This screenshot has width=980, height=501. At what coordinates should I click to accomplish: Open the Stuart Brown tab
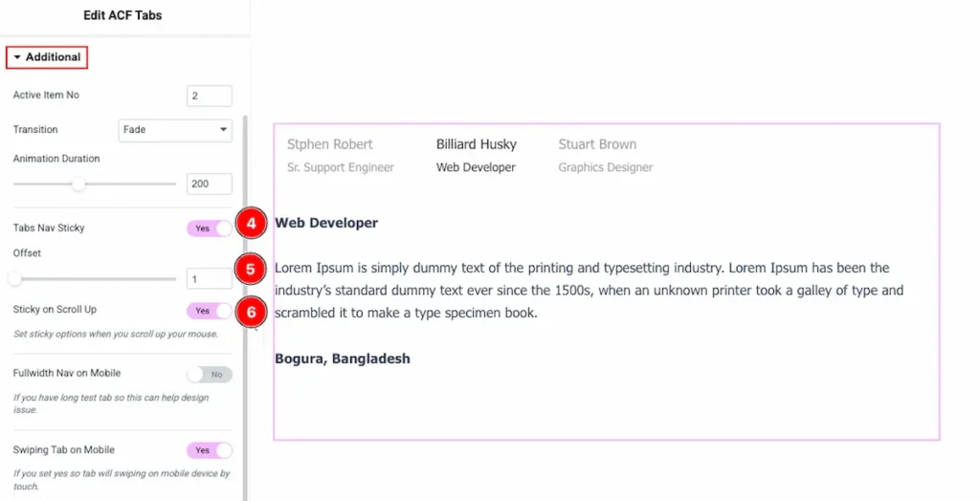point(597,144)
